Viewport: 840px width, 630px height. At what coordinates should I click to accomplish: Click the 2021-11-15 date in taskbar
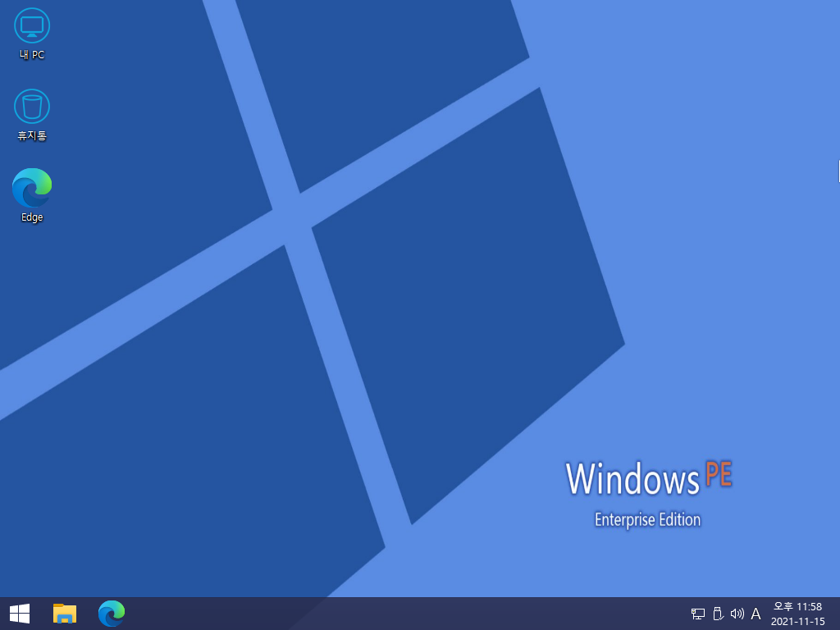pyautogui.click(x=797, y=622)
